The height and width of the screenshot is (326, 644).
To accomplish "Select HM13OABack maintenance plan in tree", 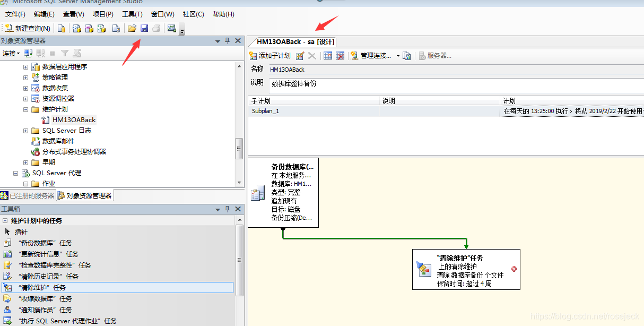I will coord(74,120).
